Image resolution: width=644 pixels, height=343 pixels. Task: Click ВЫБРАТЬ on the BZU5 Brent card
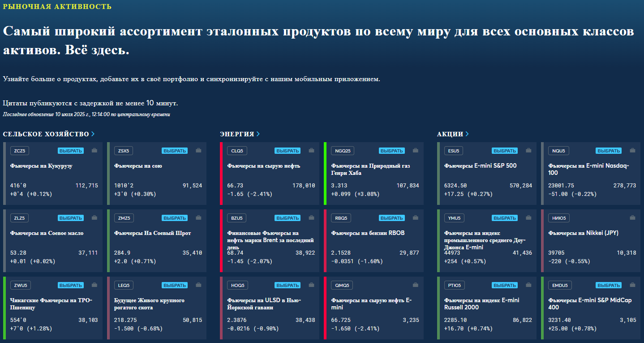[x=288, y=218]
